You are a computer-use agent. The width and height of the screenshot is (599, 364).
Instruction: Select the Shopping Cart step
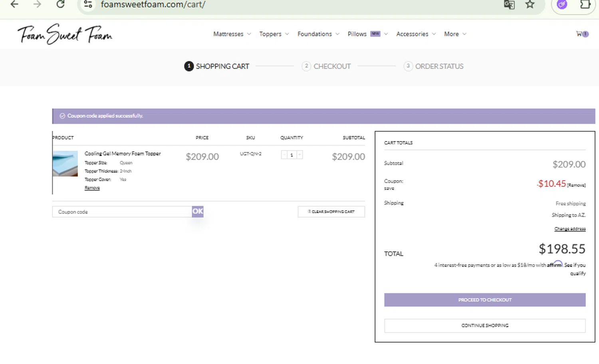(216, 66)
